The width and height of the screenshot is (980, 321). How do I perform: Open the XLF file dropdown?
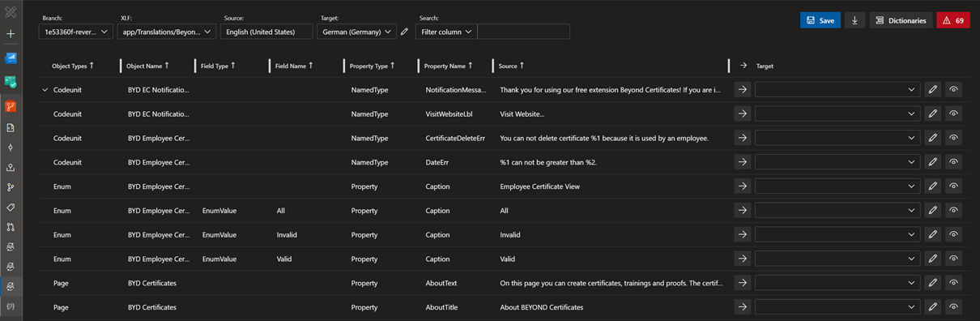(167, 32)
